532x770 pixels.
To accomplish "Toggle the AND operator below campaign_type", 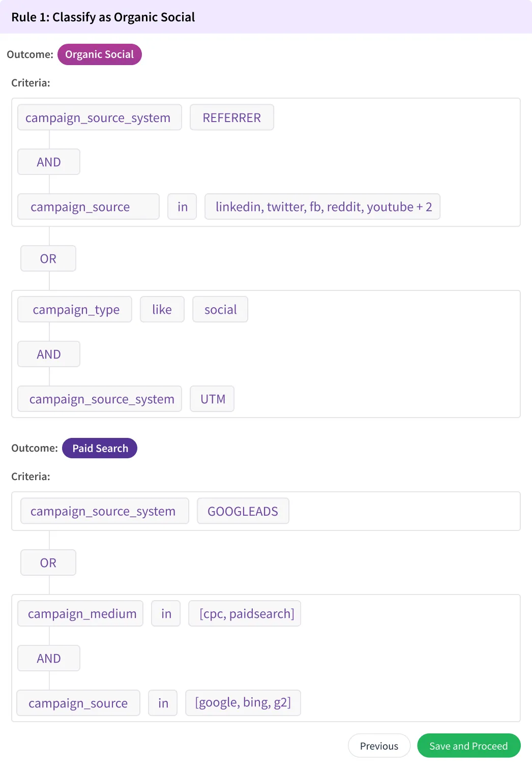I will (49, 354).
